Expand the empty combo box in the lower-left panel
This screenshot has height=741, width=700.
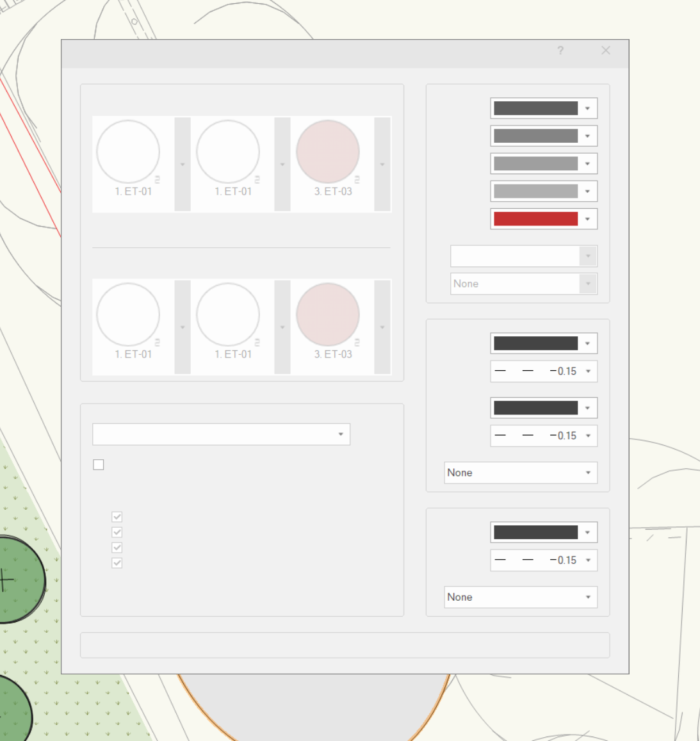coord(221,434)
